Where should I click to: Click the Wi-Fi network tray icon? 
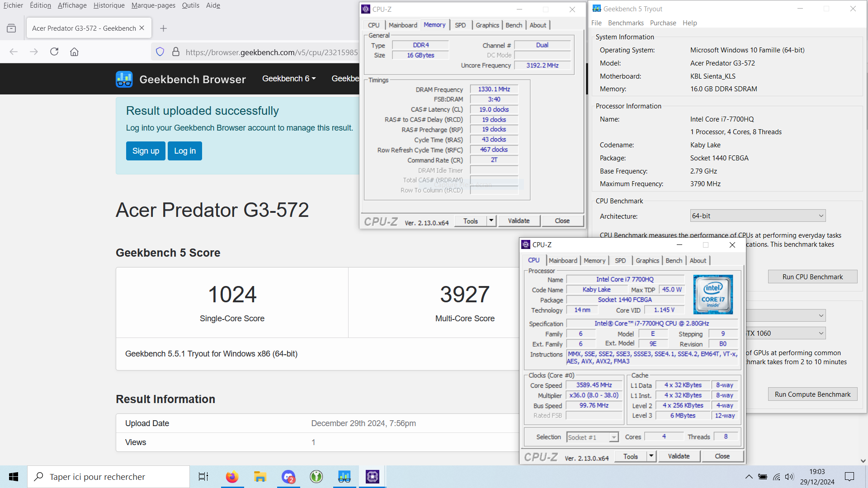[776, 477]
